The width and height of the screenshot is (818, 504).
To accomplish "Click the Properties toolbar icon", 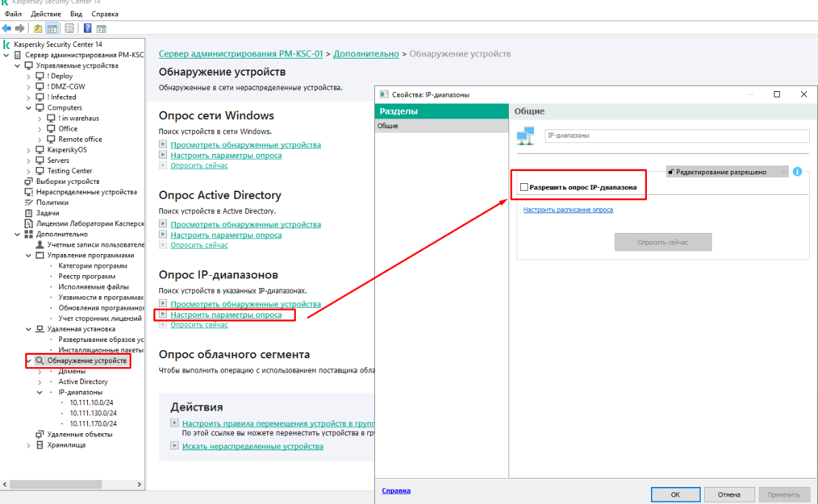I will click(x=69, y=29).
